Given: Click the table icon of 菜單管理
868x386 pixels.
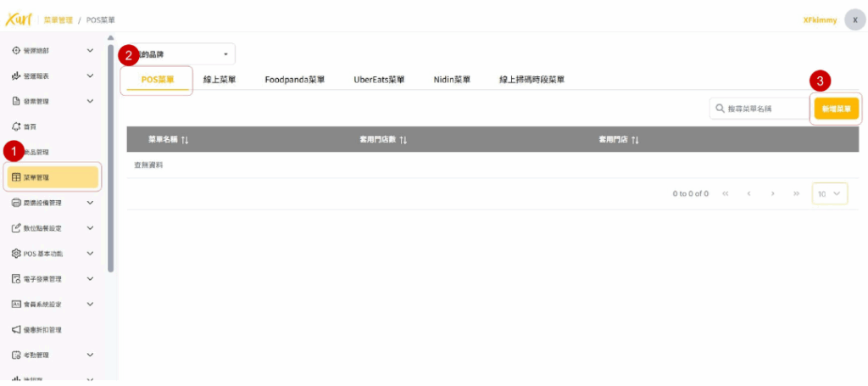Looking at the screenshot, I should click(16, 177).
